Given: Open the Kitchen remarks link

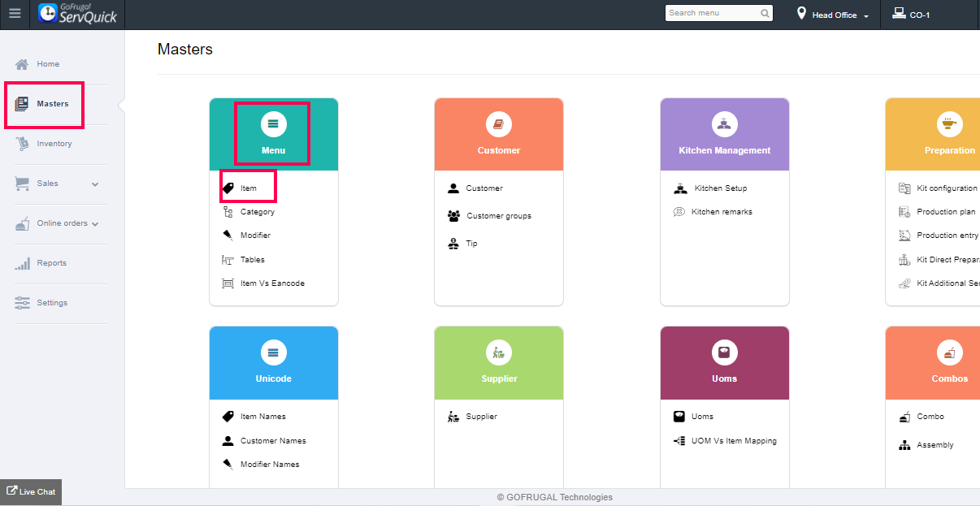Looking at the screenshot, I should point(722,212).
